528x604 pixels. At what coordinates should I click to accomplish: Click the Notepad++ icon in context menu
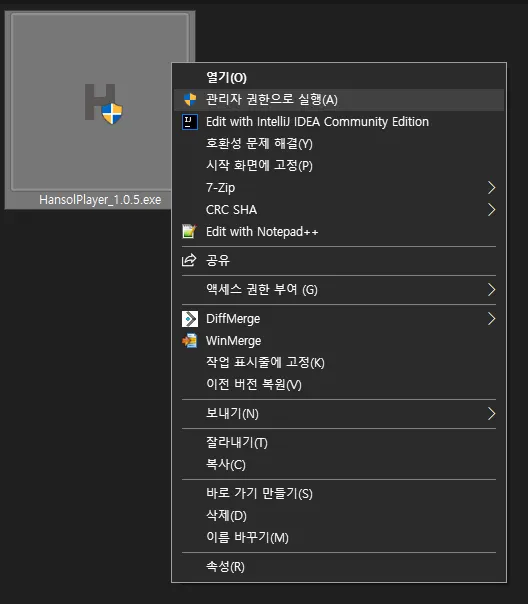[x=189, y=232]
